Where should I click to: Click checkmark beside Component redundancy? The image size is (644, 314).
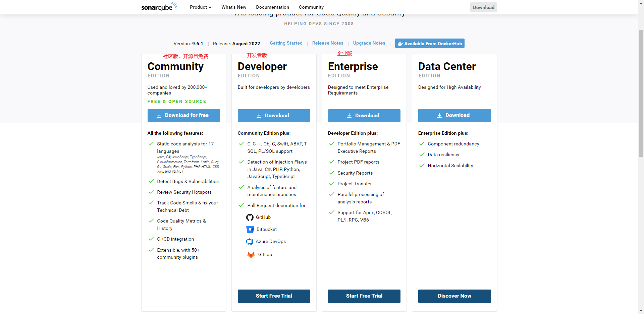(422, 143)
